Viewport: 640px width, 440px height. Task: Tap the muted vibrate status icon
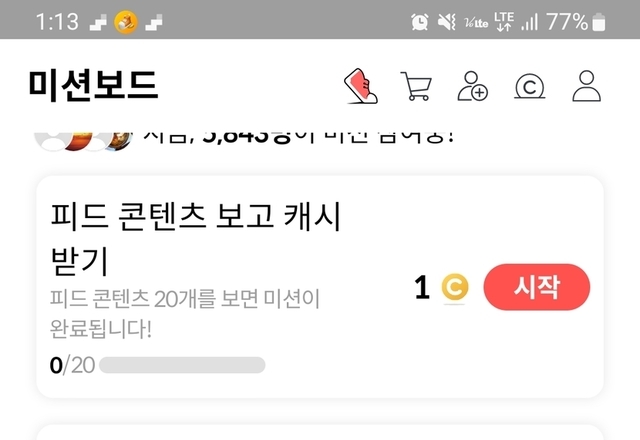pyautogui.click(x=447, y=21)
